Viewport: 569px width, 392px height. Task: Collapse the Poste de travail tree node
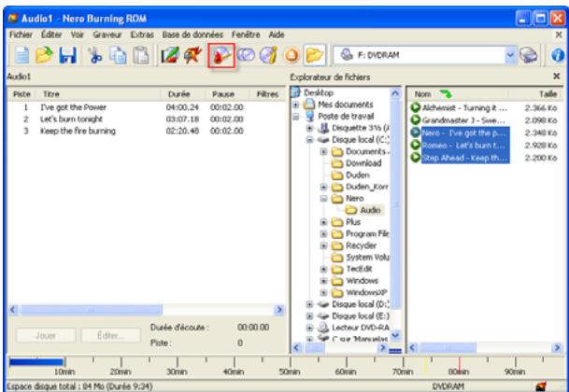tap(296, 117)
